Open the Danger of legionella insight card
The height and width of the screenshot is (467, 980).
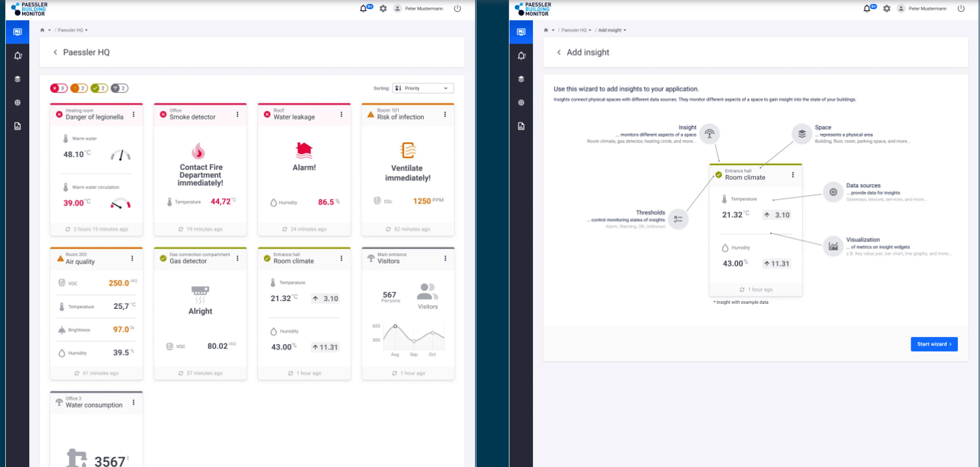point(96,169)
